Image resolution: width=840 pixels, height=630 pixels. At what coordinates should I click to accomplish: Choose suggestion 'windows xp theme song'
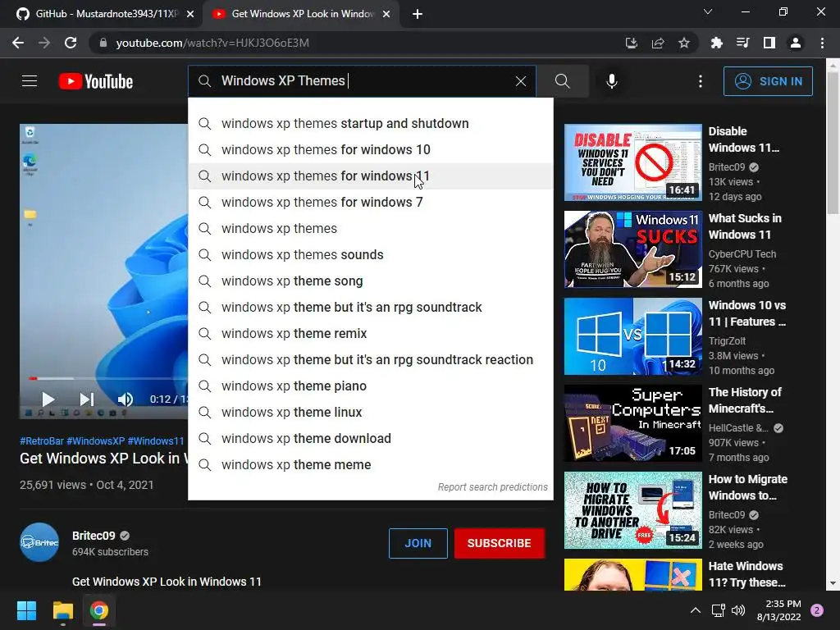[x=370, y=281]
